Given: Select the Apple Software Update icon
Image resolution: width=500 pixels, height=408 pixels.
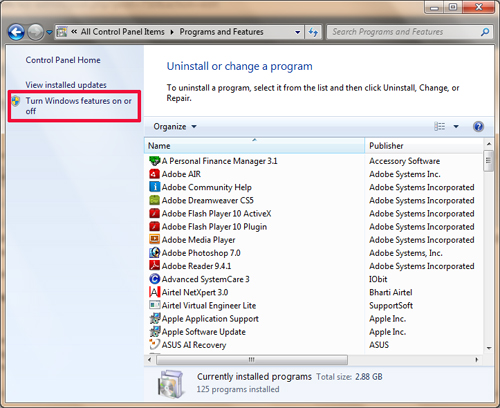Looking at the screenshot, I should point(154,332).
